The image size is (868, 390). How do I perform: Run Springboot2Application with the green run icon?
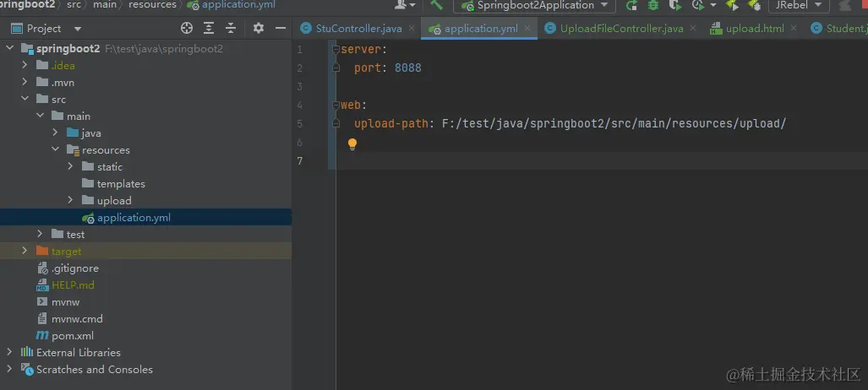point(631,6)
